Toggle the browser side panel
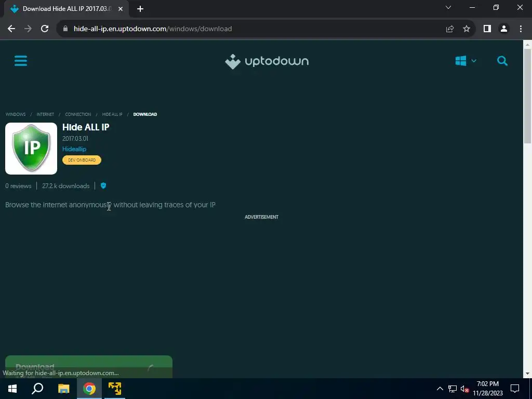 click(x=487, y=29)
